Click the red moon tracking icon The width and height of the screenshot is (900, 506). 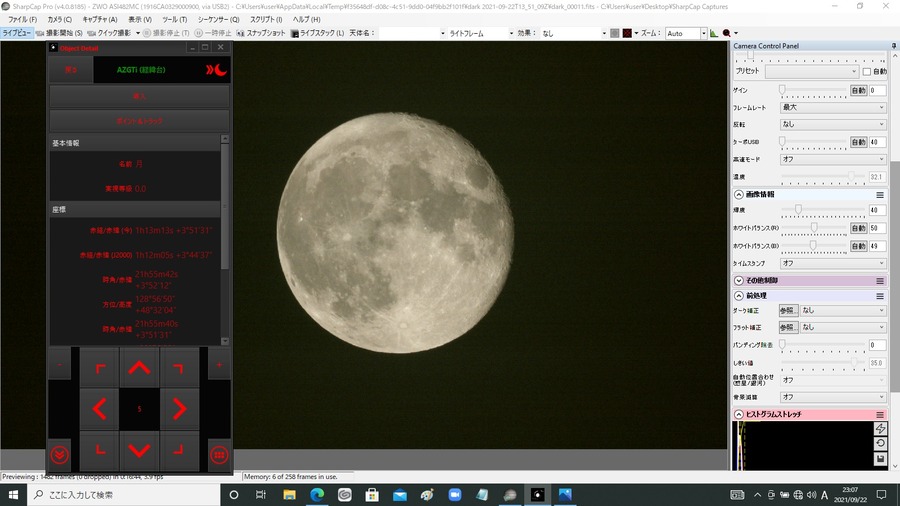click(x=216, y=70)
